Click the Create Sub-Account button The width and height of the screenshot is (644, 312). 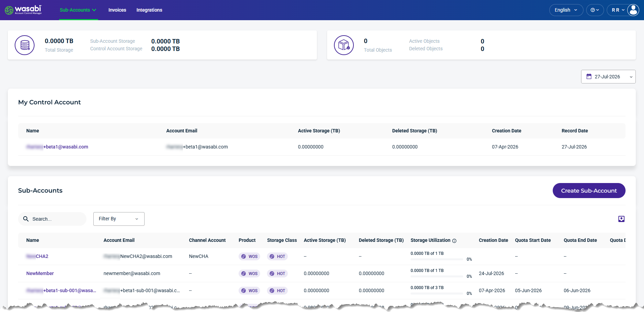(x=589, y=191)
